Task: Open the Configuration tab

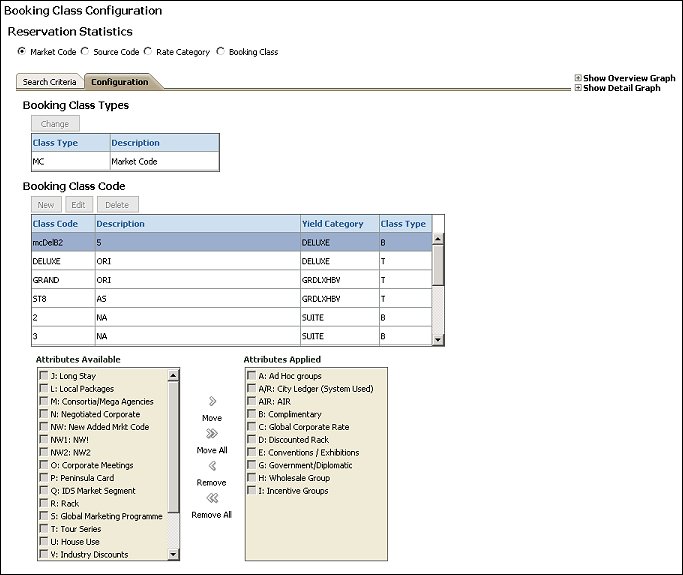Action: pos(120,82)
